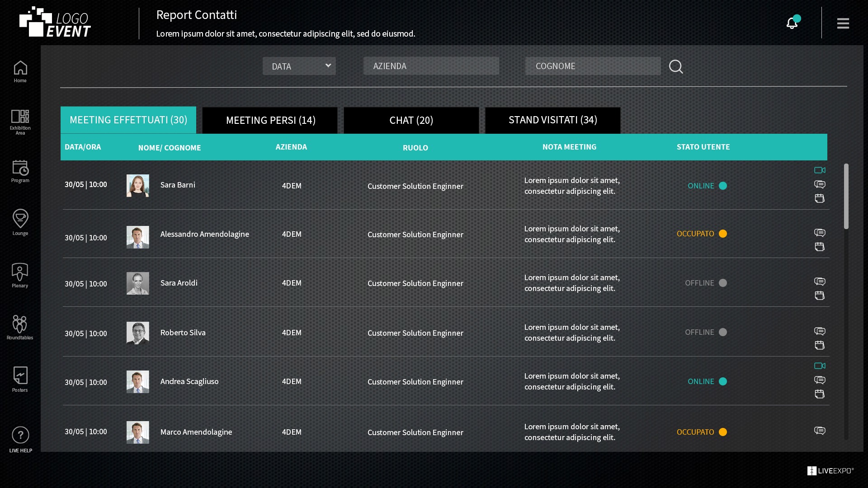
Task: Open chat with Marco Amendolagine
Action: click(820, 430)
